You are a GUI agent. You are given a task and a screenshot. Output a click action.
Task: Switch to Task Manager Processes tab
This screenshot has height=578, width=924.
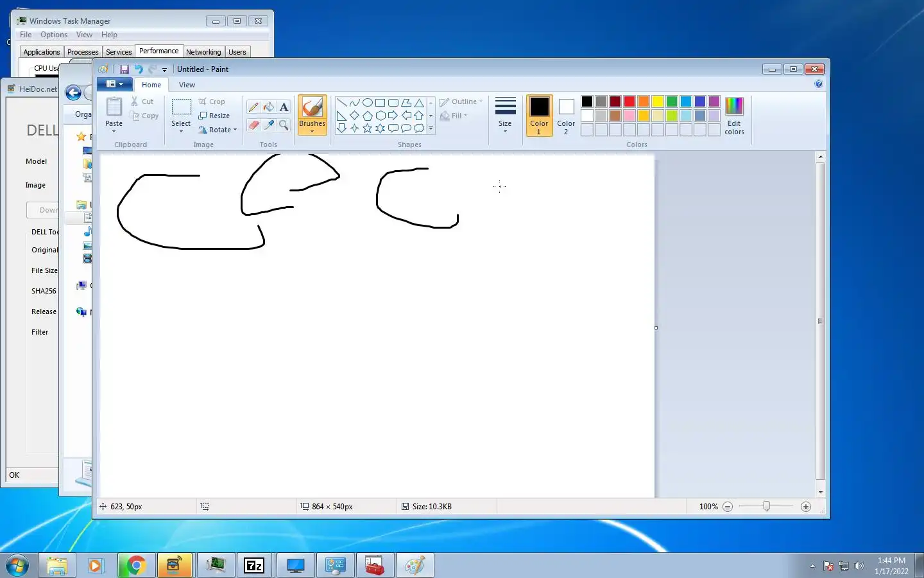pyautogui.click(x=83, y=52)
